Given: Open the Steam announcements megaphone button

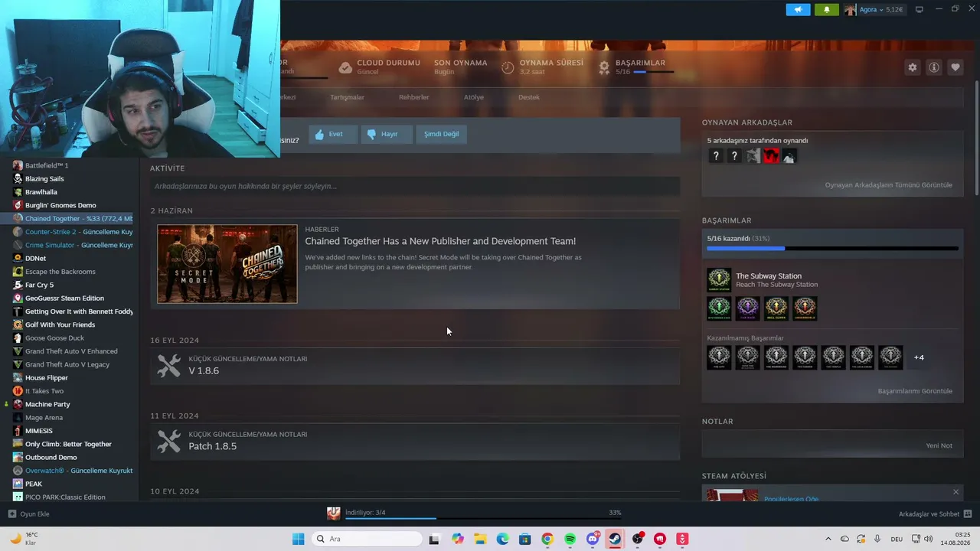Looking at the screenshot, I should pos(798,10).
